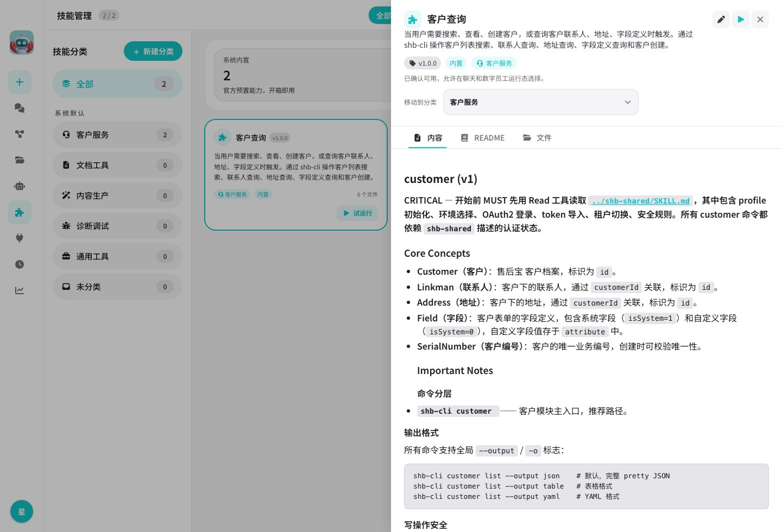Click the --output inline code
Screen dimensions: 782x532
496,451
